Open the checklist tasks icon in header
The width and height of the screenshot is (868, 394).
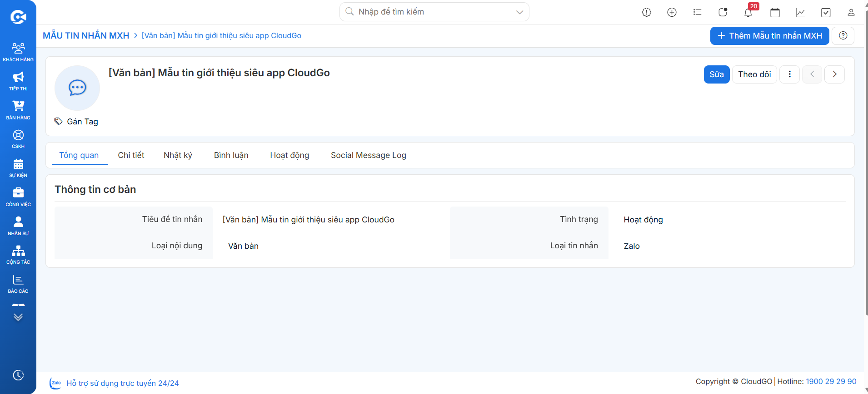(826, 13)
